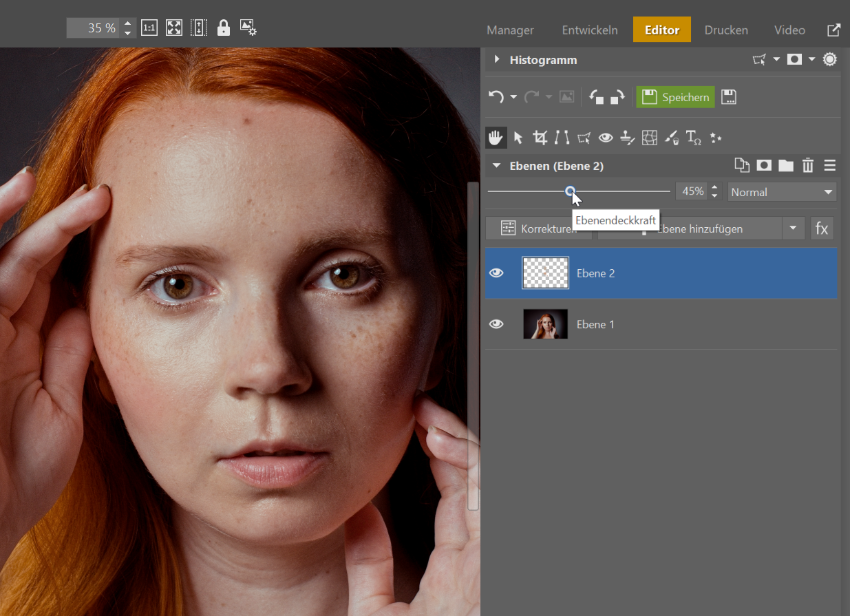Select the Crop tool
850x616 pixels.
pos(540,138)
